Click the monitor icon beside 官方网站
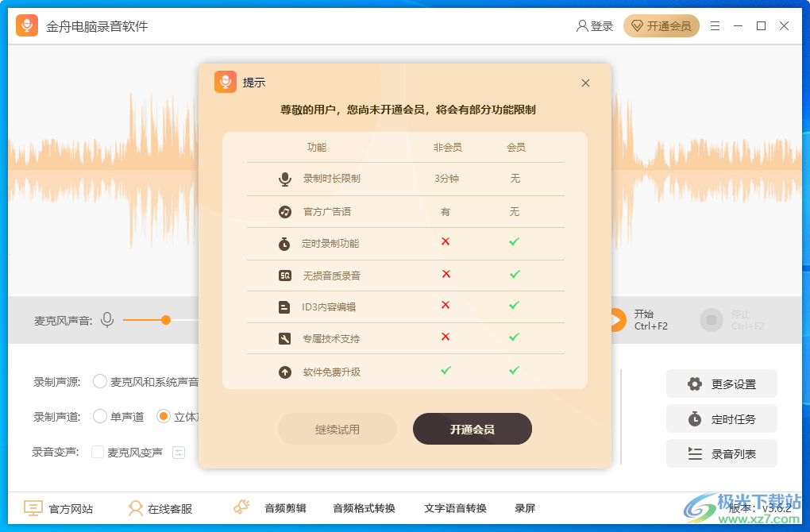 click(x=32, y=508)
